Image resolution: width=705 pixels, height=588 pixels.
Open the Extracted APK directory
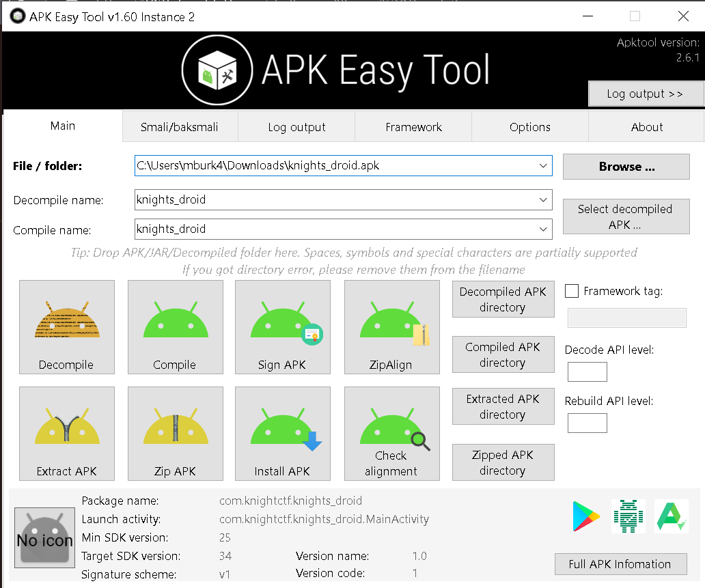pos(503,406)
